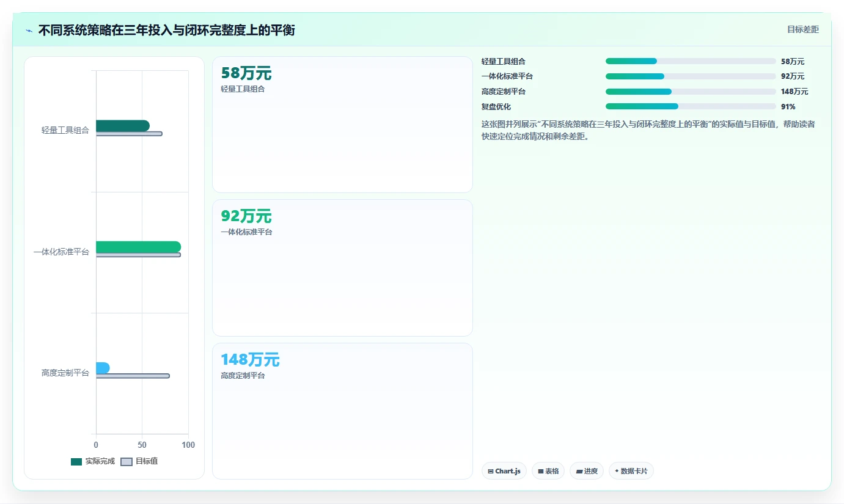This screenshot has width=844, height=504.
Task: Click the 148万元 value in progress list
Action: [x=794, y=92]
